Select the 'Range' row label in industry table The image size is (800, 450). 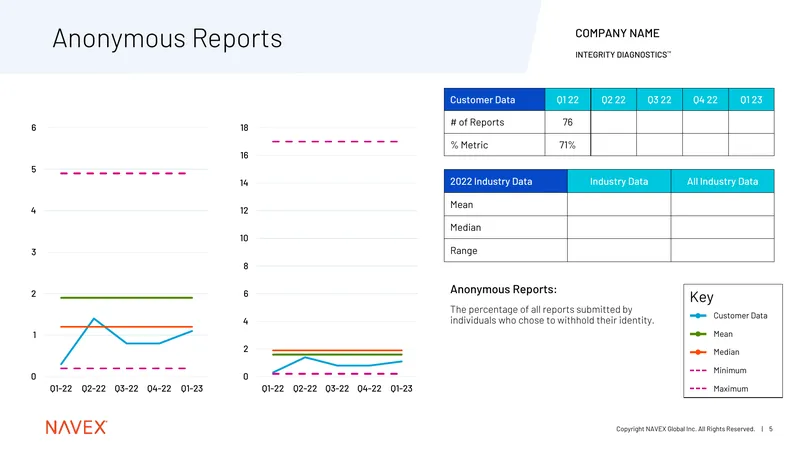point(464,251)
